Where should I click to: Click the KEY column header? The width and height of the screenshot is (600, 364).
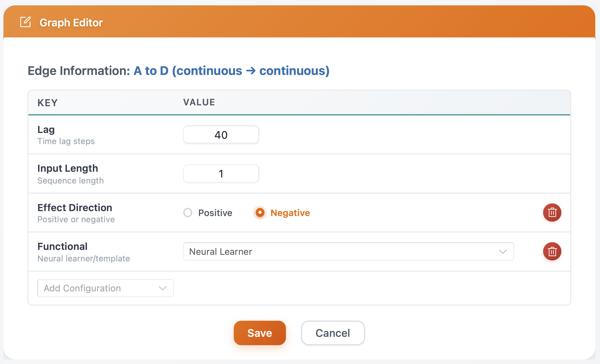pyautogui.click(x=48, y=103)
